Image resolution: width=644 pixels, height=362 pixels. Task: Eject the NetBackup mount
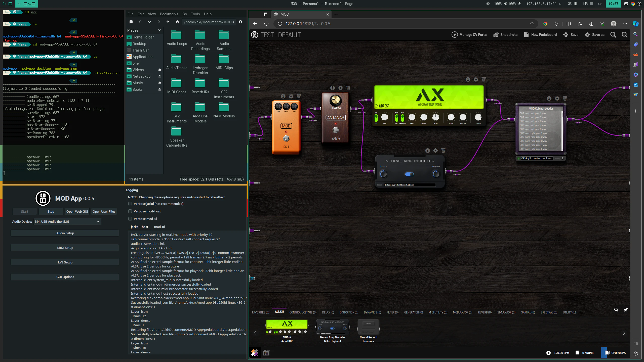159,76
